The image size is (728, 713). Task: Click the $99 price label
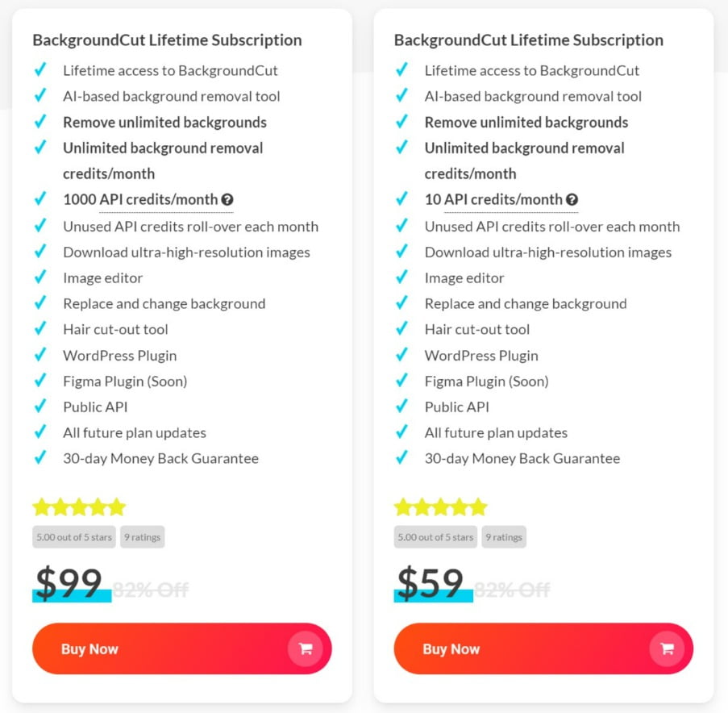(x=69, y=583)
